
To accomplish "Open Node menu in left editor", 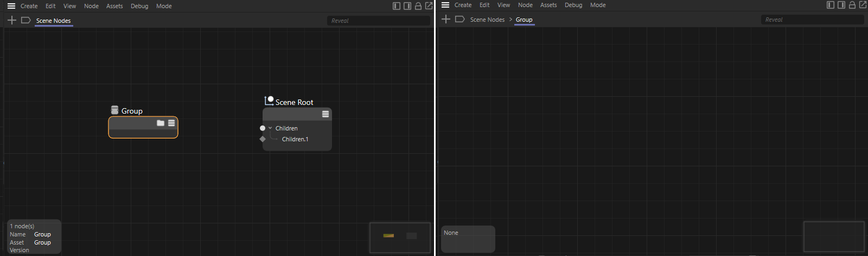I will pyautogui.click(x=91, y=6).
